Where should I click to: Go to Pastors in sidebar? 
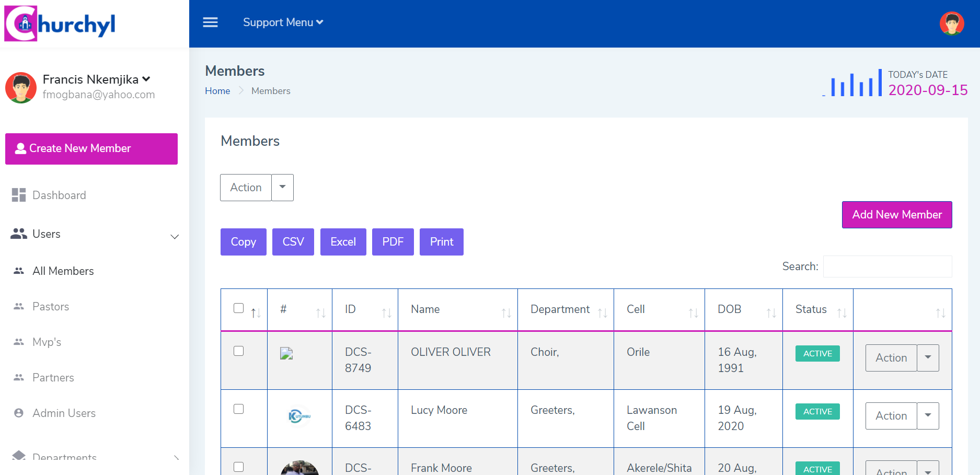(x=51, y=306)
